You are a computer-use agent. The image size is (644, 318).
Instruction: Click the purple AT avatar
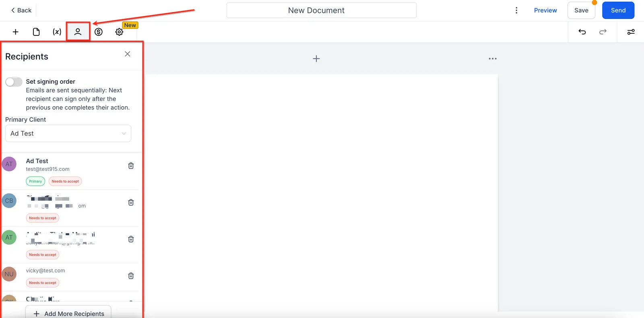point(9,164)
